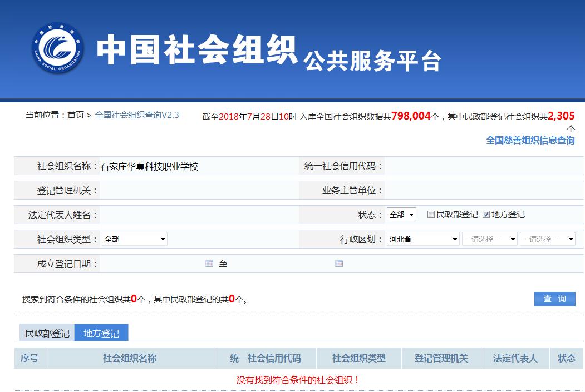Click the 搜索到符合条件的社会组织 result summary
Viewport: 585px width, 392px height.
coord(135,299)
